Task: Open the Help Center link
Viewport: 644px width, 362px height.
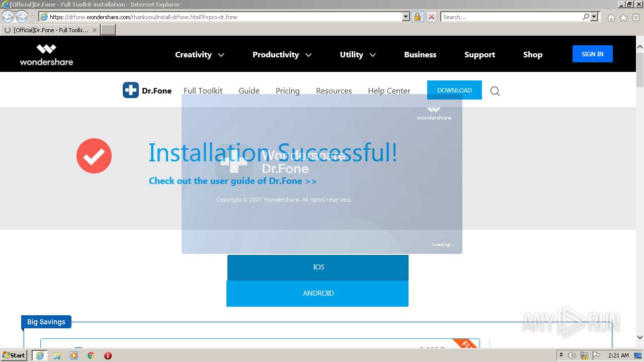Action: (389, 91)
